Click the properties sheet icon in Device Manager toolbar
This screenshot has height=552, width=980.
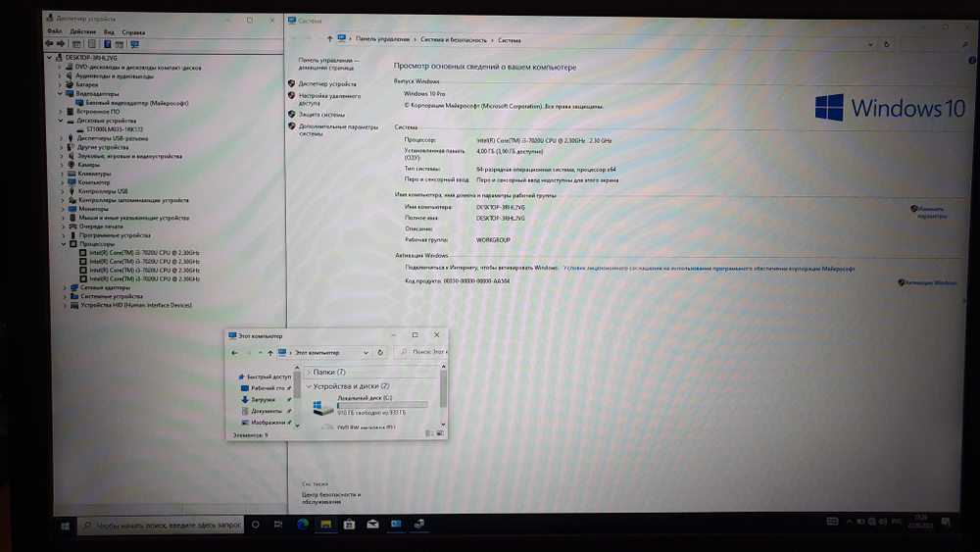click(92, 44)
